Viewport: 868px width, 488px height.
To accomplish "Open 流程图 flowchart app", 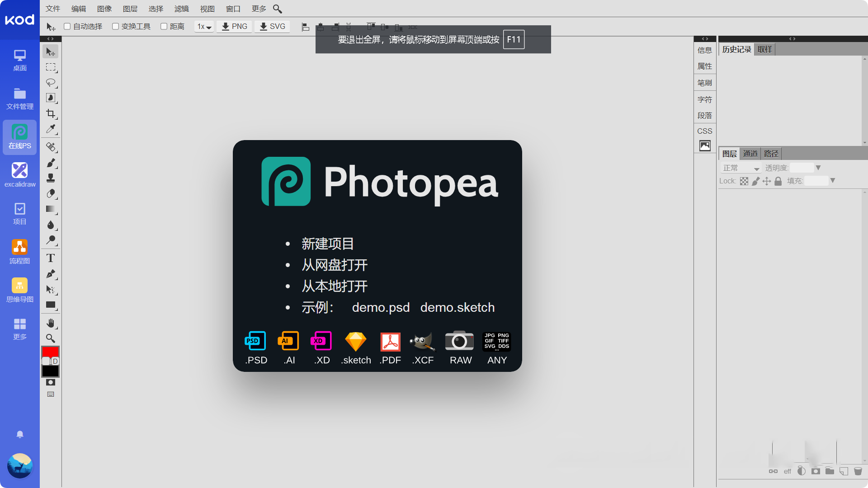I will point(20,252).
